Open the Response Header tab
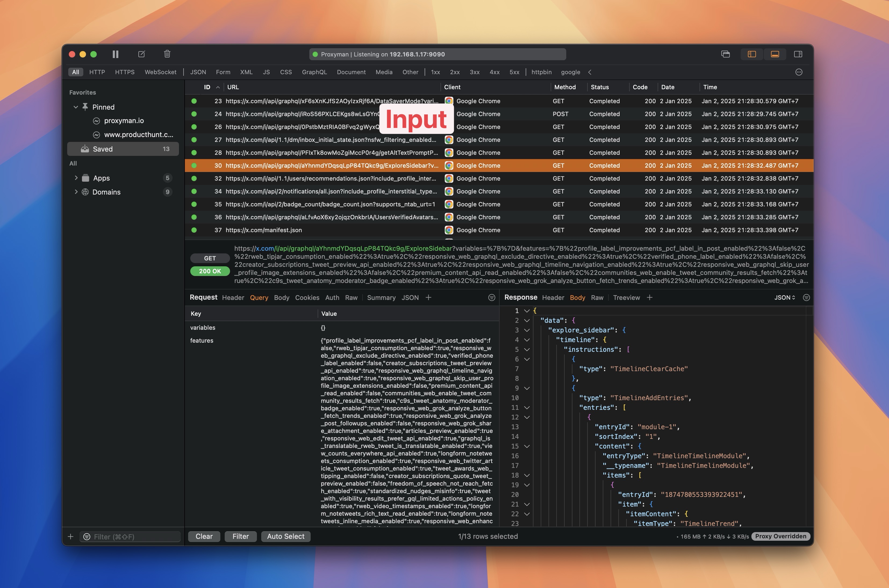The image size is (889, 588). tap(553, 298)
